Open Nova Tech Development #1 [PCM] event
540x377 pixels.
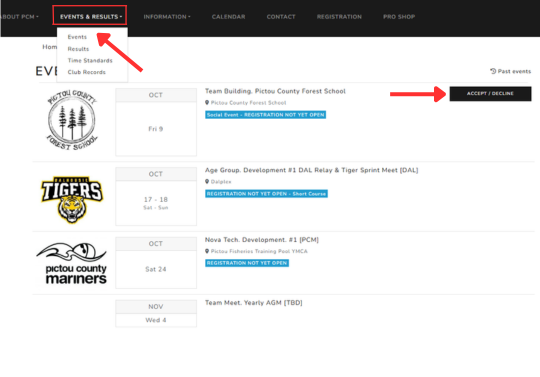[262, 240]
